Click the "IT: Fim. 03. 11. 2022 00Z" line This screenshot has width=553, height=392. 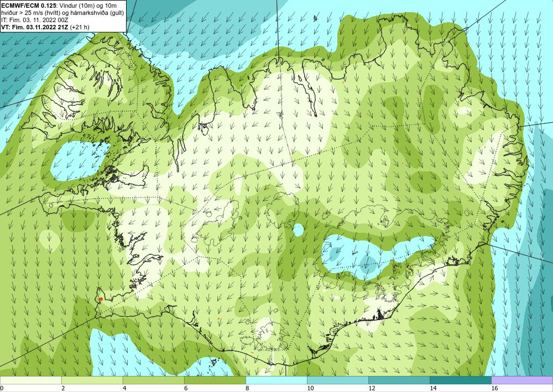point(34,20)
